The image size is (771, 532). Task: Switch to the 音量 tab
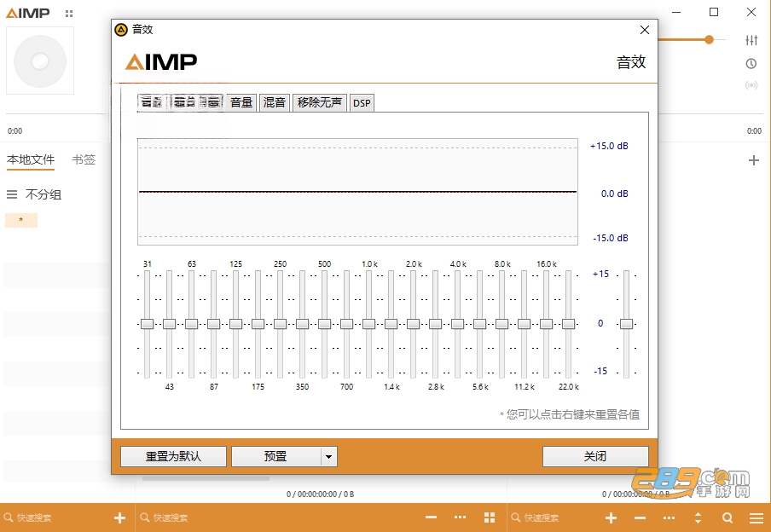[x=241, y=103]
